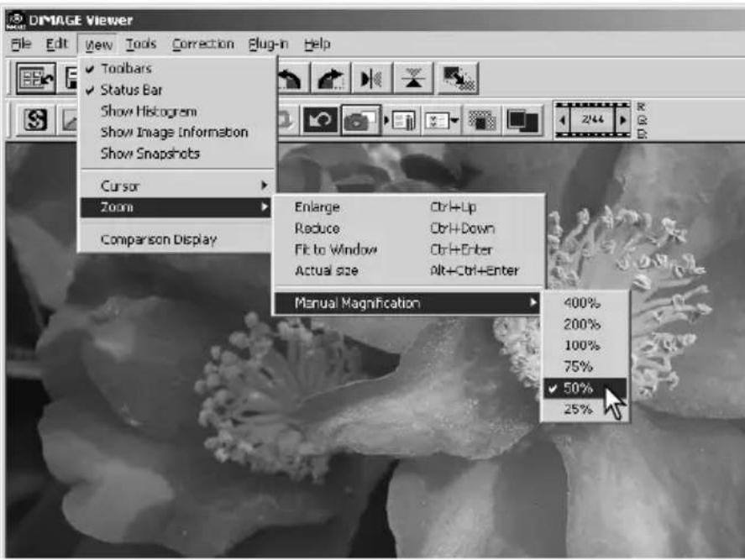Image resolution: width=745 pixels, height=560 pixels.
Task: Choose Show Snapshots
Action: coord(176,154)
